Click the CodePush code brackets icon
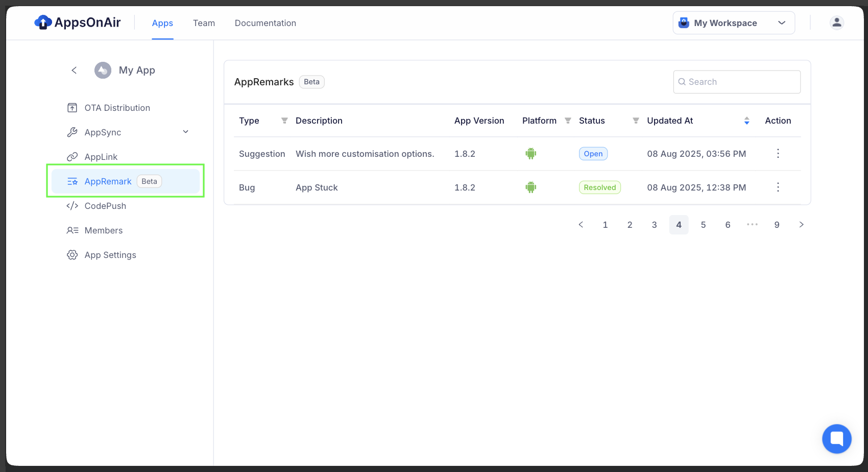Image resolution: width=868 pixels, height=472 pixels. pyautogui.click(x=73, y=206)
